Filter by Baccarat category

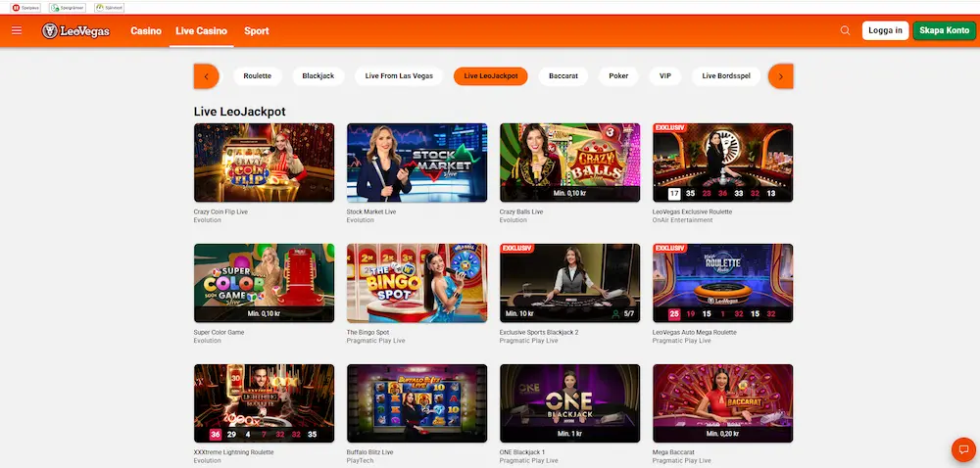coord(563,76)
